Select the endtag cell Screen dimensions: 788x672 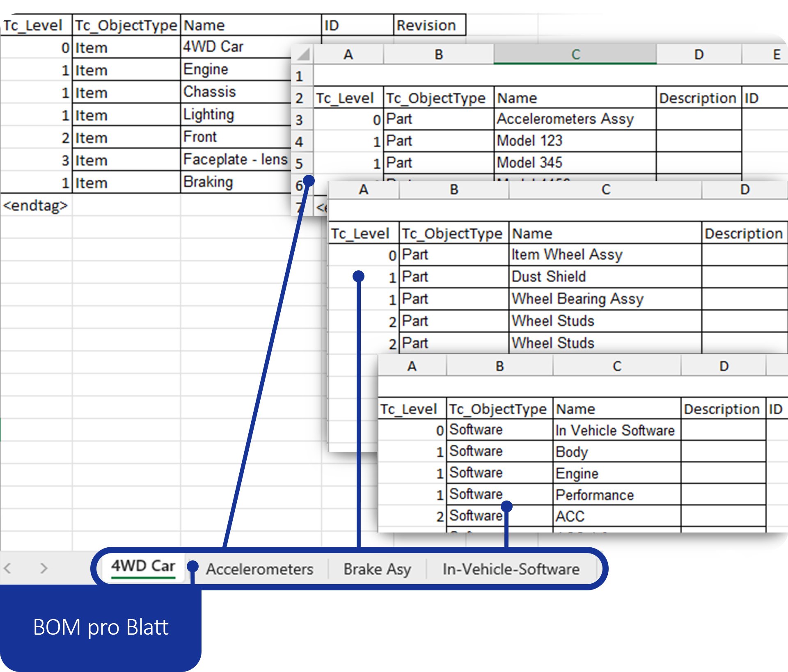pyautogui.click(x=36, y=206)
